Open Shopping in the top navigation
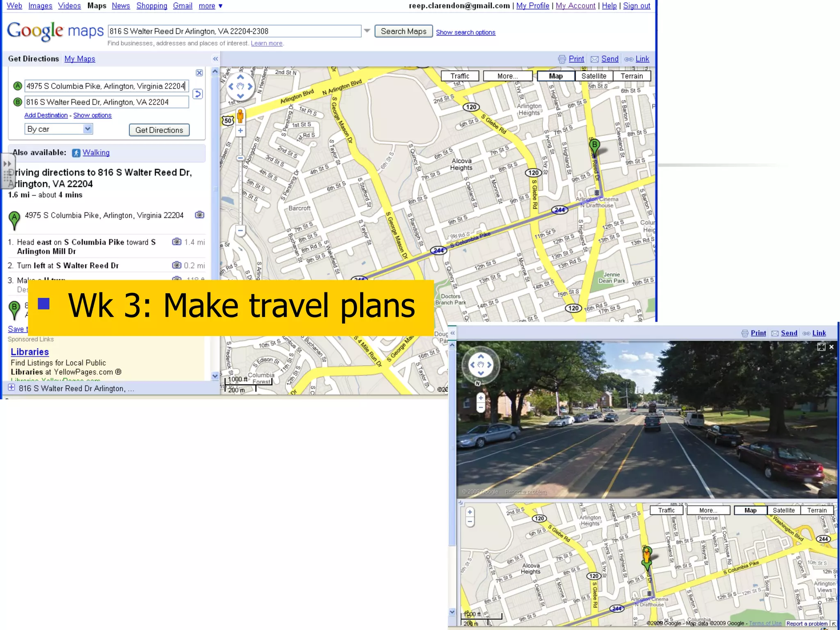840x630 pixels. coord(152,6)
